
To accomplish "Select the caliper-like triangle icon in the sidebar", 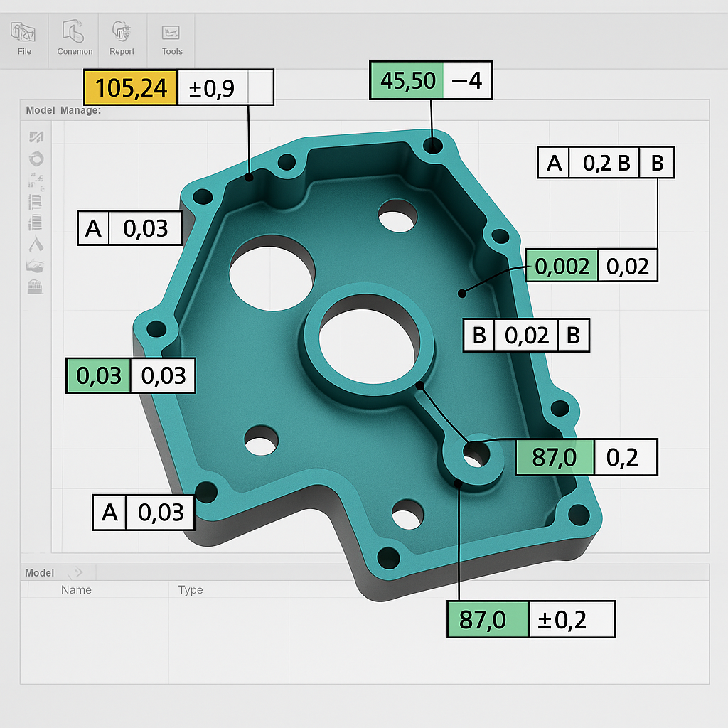I will pyautogui.click(x=36, y=244).
